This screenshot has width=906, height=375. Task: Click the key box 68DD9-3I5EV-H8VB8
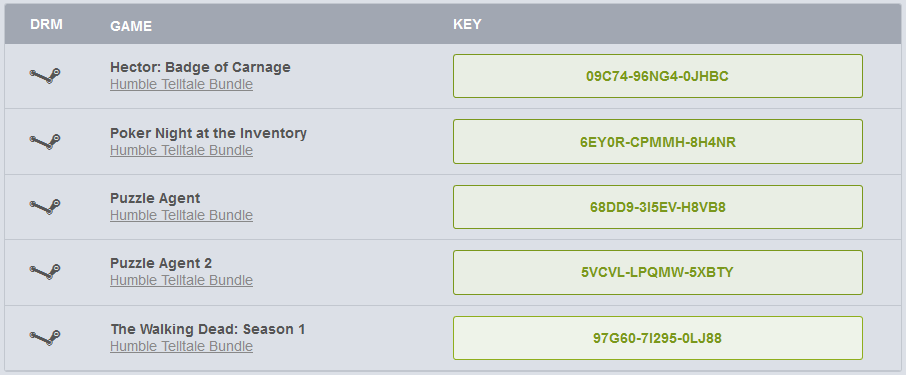(658, 207)
